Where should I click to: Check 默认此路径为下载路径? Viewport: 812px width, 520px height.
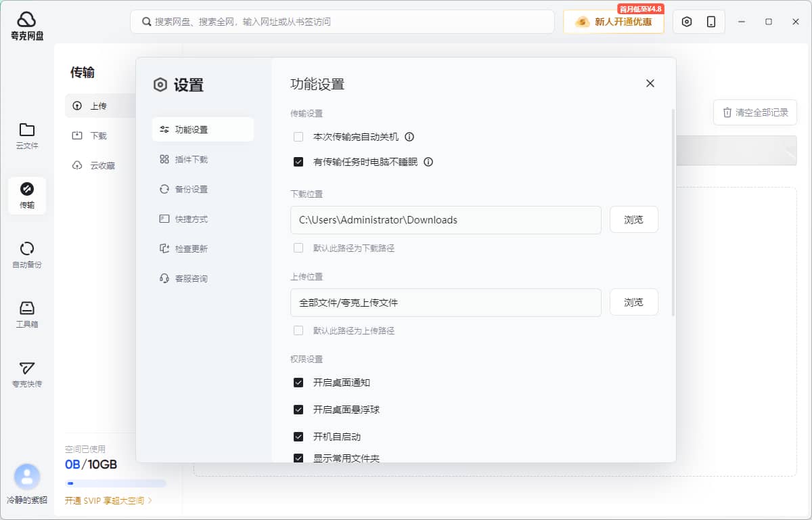coord(298,248)
